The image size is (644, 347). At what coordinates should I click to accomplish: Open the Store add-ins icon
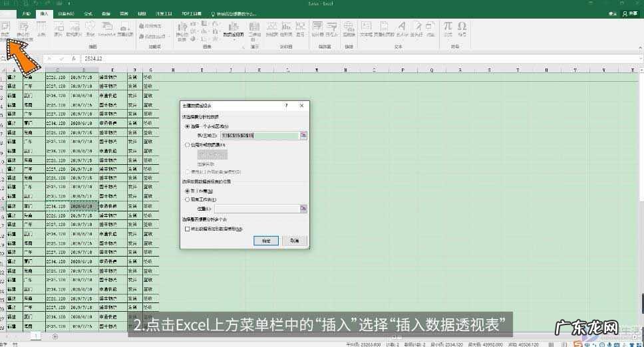coord(150,26)
